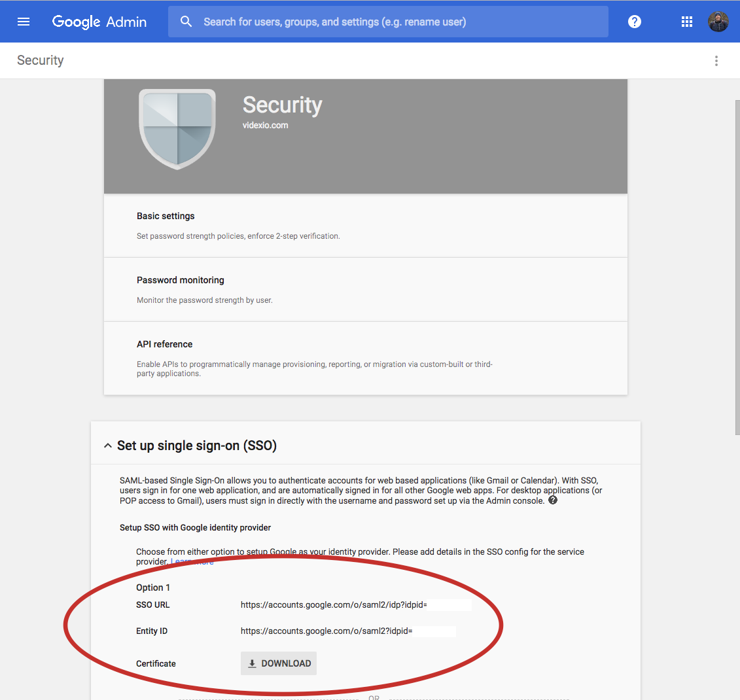Open Basic settings section
This screenshot has width=740, height=700.
(366, 226)
